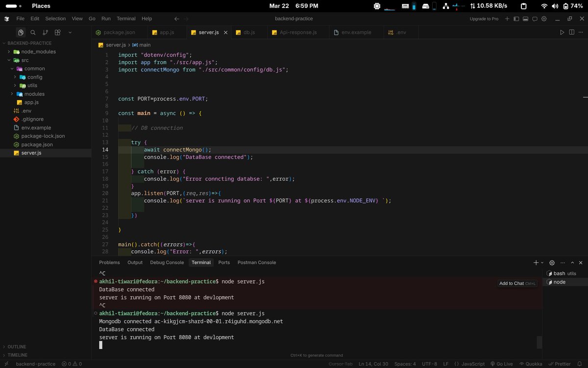Open the Search view icon
Screen dimensions: 588x368
coord(33,32)
